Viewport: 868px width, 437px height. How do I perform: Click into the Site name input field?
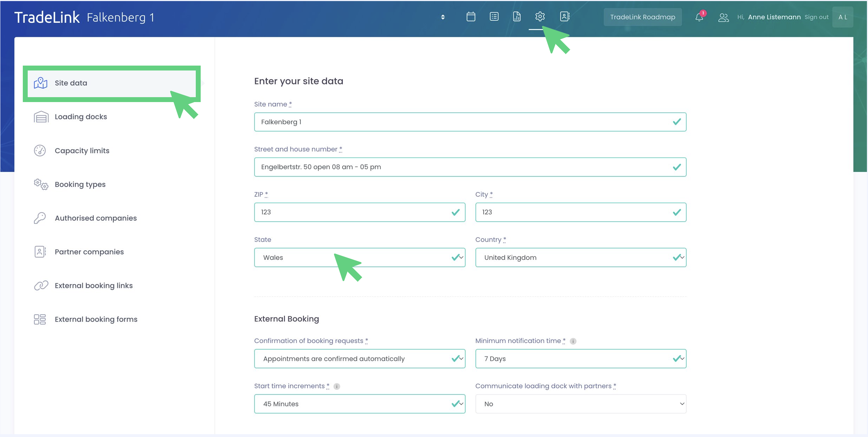point(463,122)
